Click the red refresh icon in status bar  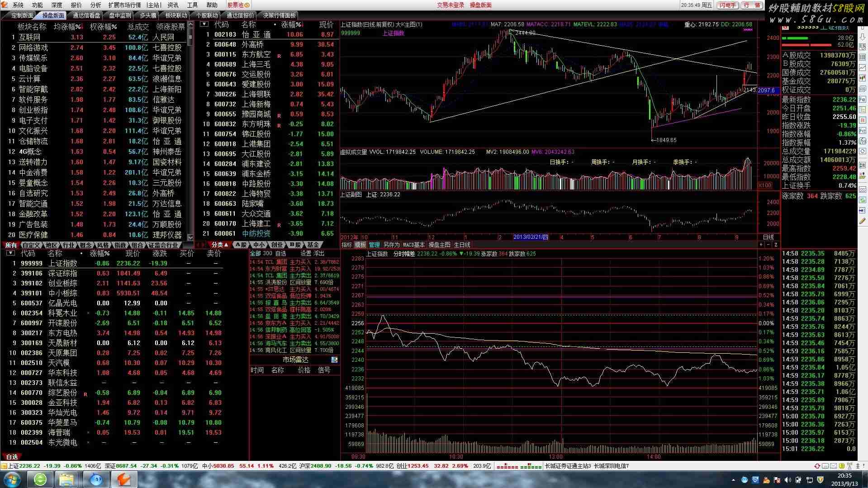tap(817, 466)
